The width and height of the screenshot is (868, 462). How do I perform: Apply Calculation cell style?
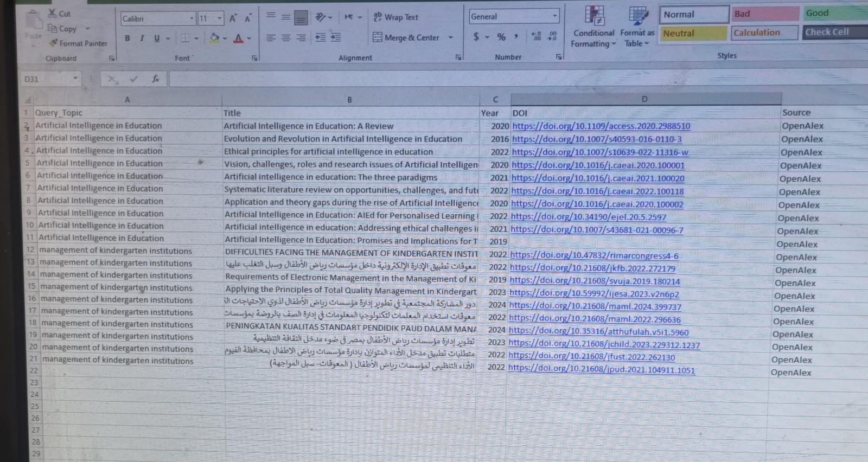764,33
